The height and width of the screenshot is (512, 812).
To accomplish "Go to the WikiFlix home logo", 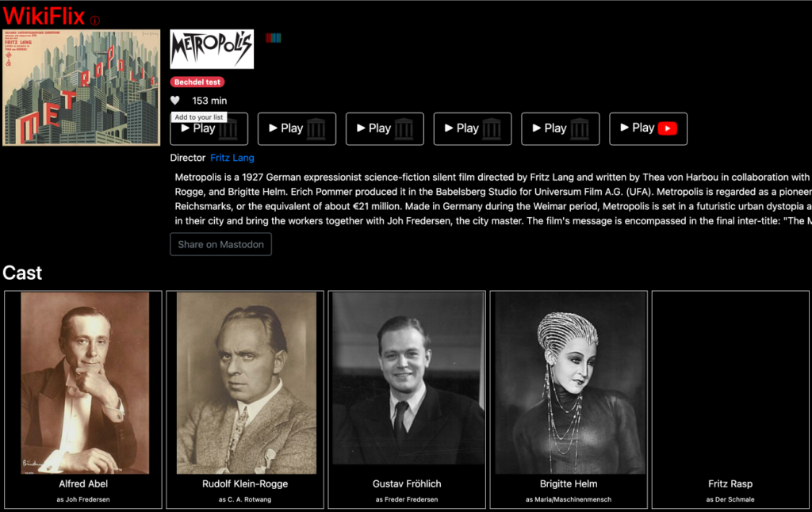I will coord(44,17).
